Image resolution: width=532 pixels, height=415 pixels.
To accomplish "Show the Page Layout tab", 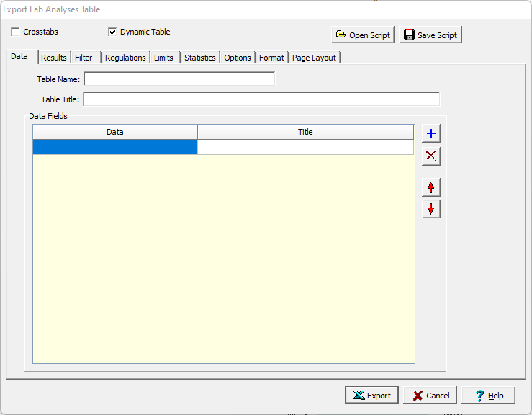I will pyautogui.click(x=314, y=58).
